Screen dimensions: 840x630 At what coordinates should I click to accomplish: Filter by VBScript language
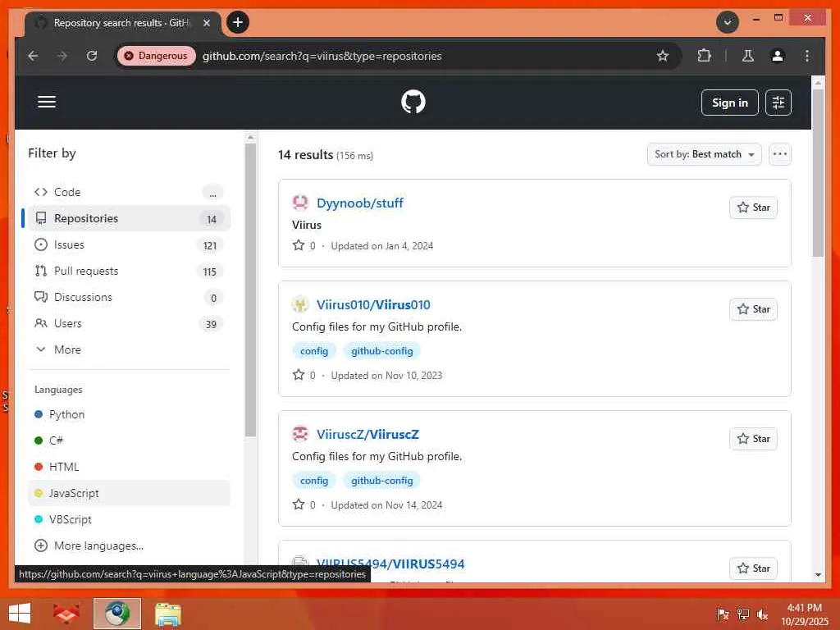[129, 519]
